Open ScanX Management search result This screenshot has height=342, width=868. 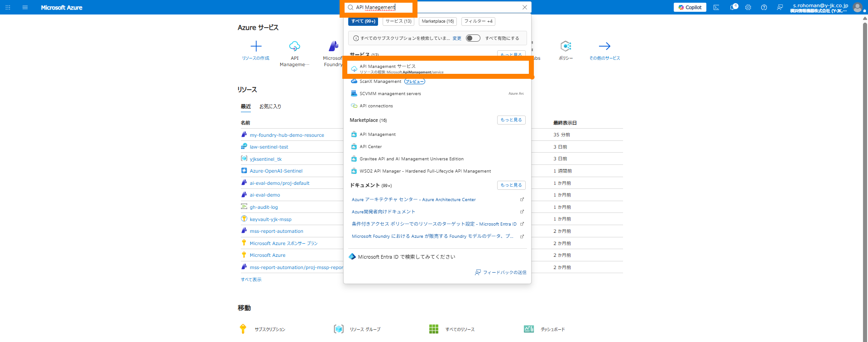click(x=437, y=82)
